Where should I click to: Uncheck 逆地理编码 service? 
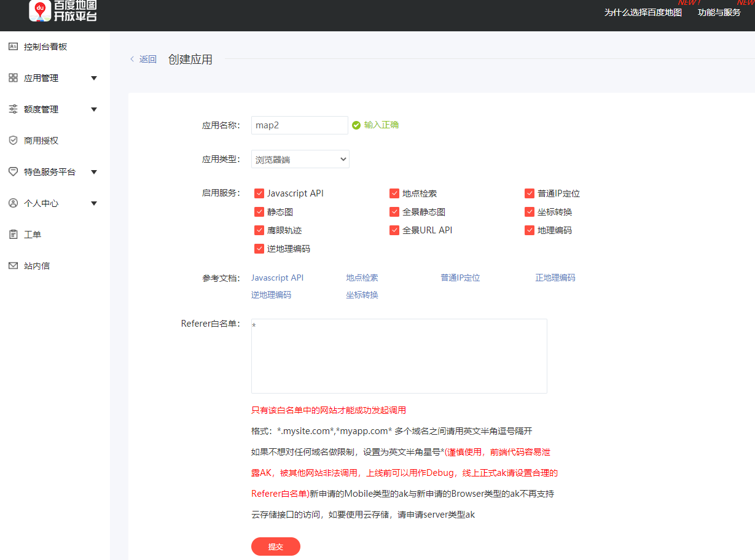pos(259,248)
